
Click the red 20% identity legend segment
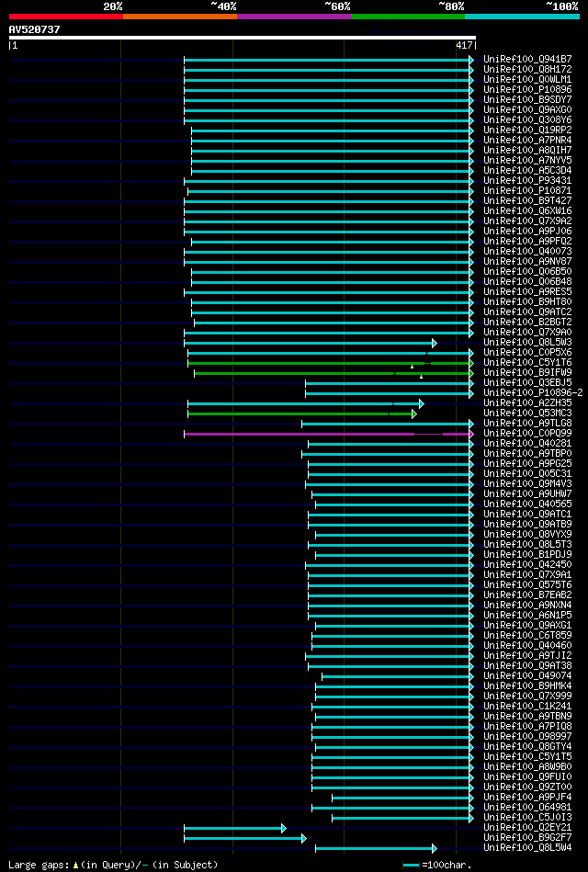(x=65, y=17)
